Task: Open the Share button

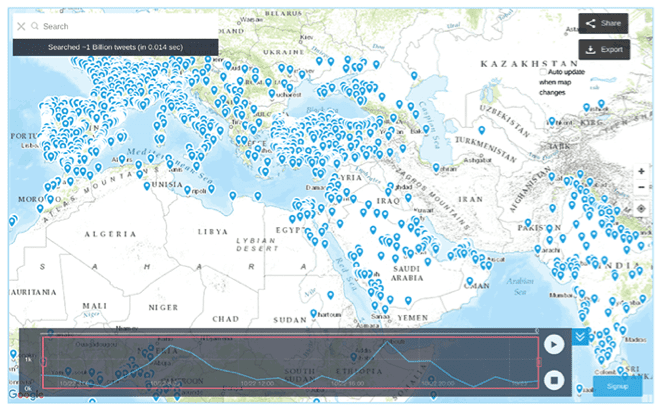Action: coord(603,23)
